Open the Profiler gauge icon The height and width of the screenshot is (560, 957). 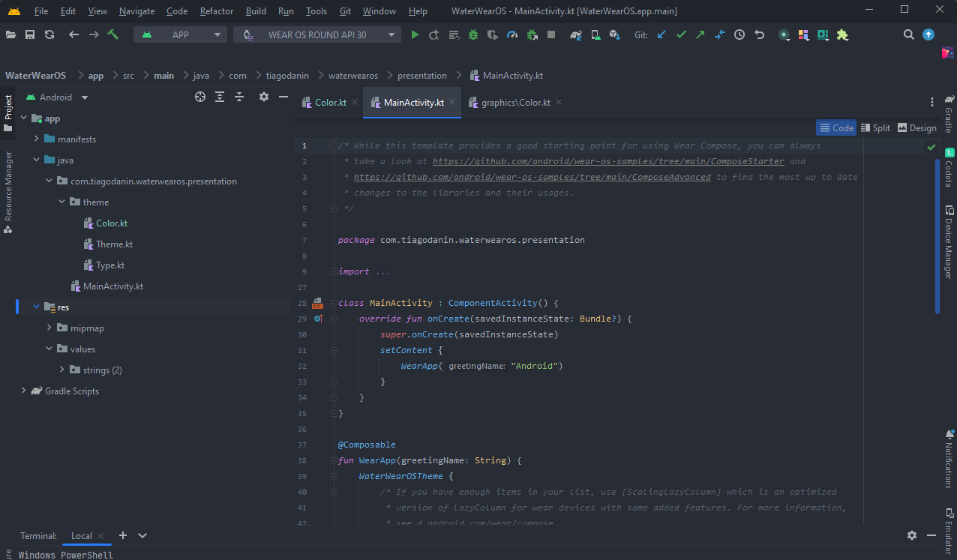pos(512,34)
